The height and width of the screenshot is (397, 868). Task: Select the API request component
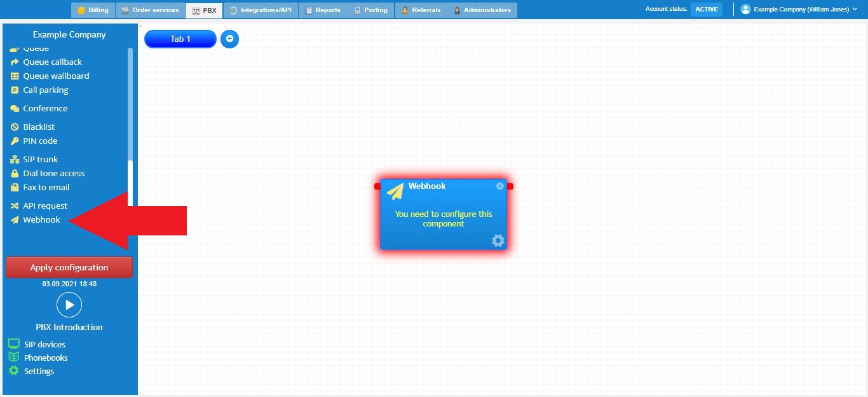pyautogui.click(x=44, y=205)
